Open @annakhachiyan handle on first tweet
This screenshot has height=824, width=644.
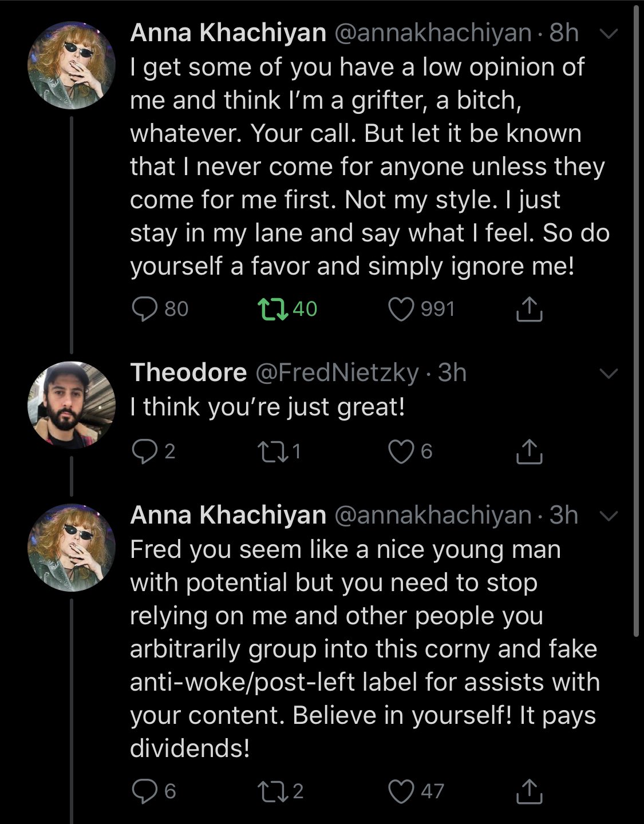432,33
